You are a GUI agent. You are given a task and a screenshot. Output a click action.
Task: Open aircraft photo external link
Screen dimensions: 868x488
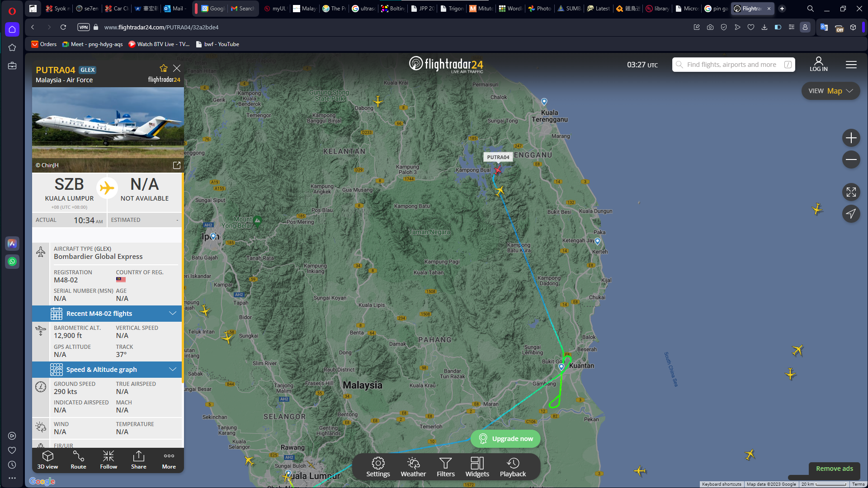pyautogui.click(x=177, y=165)
